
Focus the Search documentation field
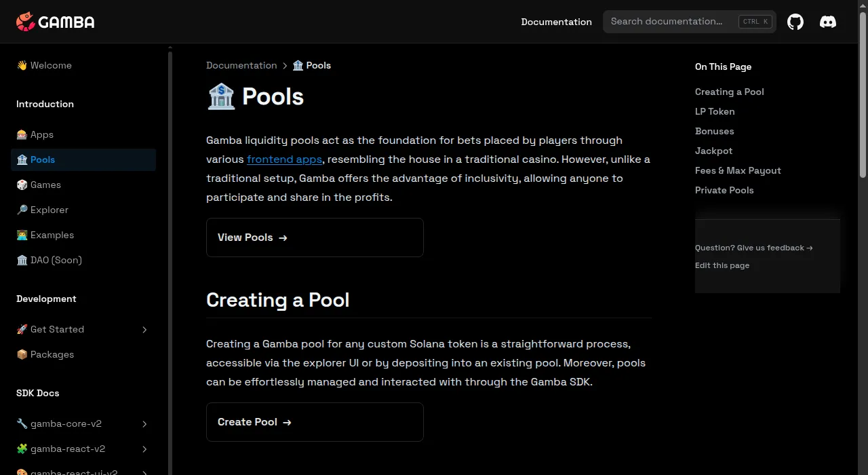pyautogui.click(x=690, y=22)
